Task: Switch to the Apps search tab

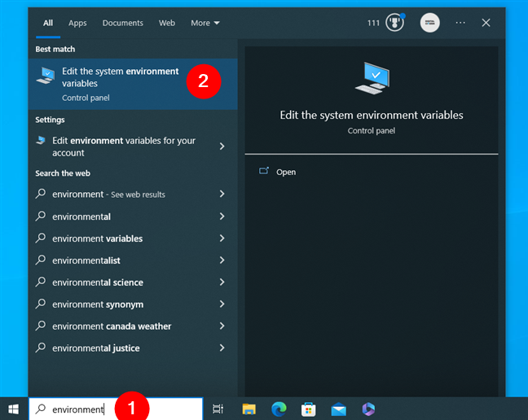Action: click(77, 23)
